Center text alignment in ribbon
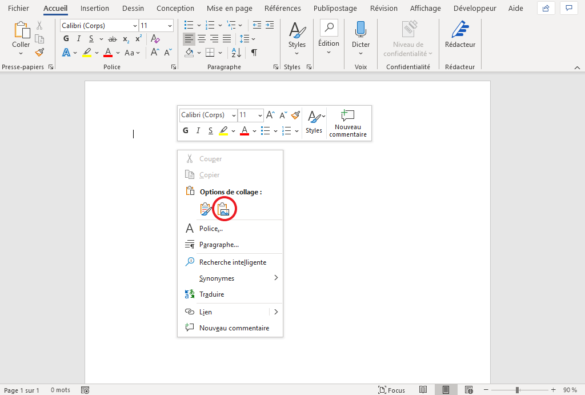 [x=202, y=39]
